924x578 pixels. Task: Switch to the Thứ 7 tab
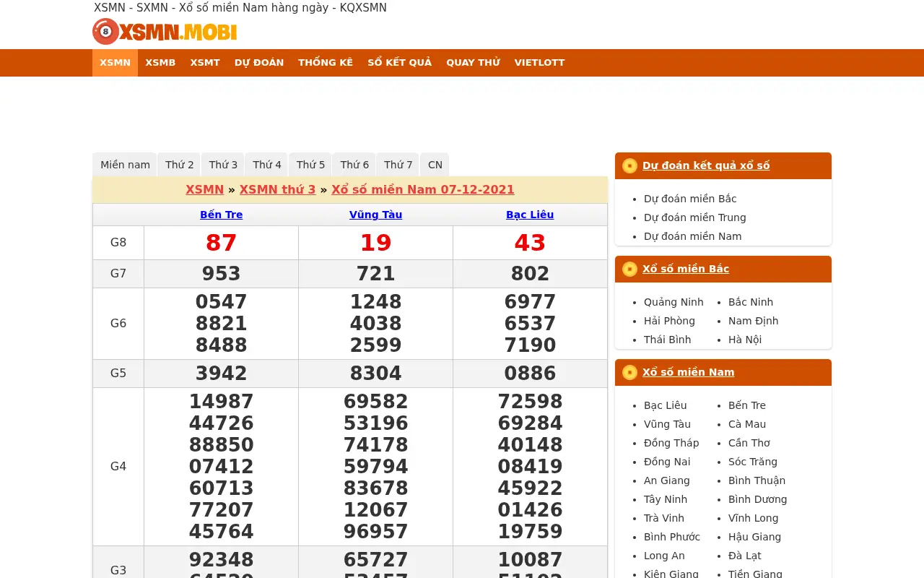[x=398, y=165]
